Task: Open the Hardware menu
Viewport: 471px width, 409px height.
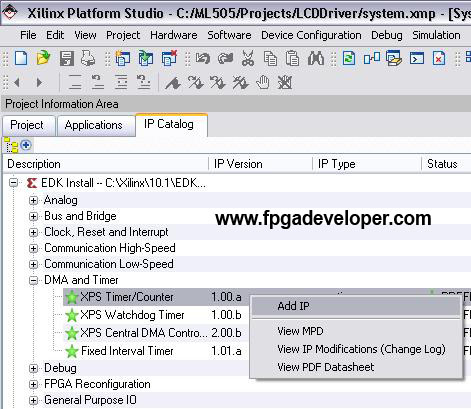Action: pos(174,35)
